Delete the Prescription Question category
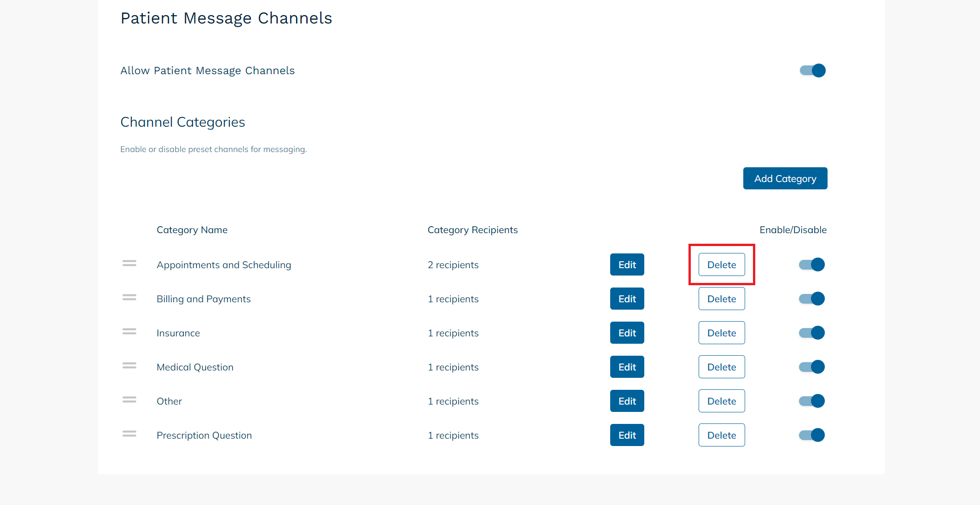 tap(722, 435)
